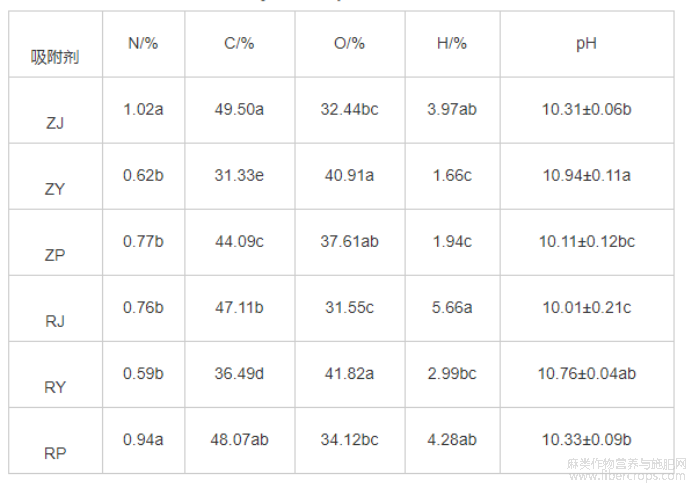The image size is (692, 488).
Task: Select the ZP row label
Action: 55,255
